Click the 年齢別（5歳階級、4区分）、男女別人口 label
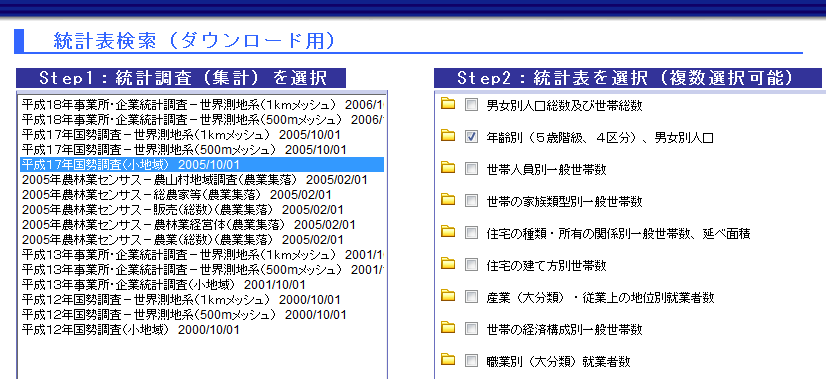826x379 pixels. (x=600, y=138)
